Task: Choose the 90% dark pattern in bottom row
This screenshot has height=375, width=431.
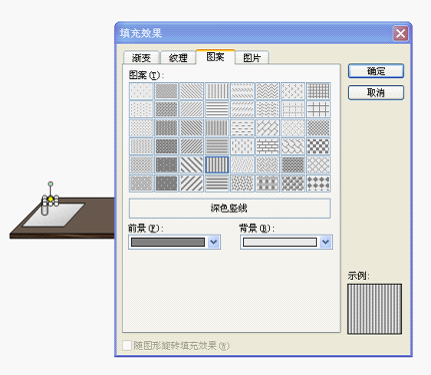Action: pyautogui.click(x=166, y=183)
